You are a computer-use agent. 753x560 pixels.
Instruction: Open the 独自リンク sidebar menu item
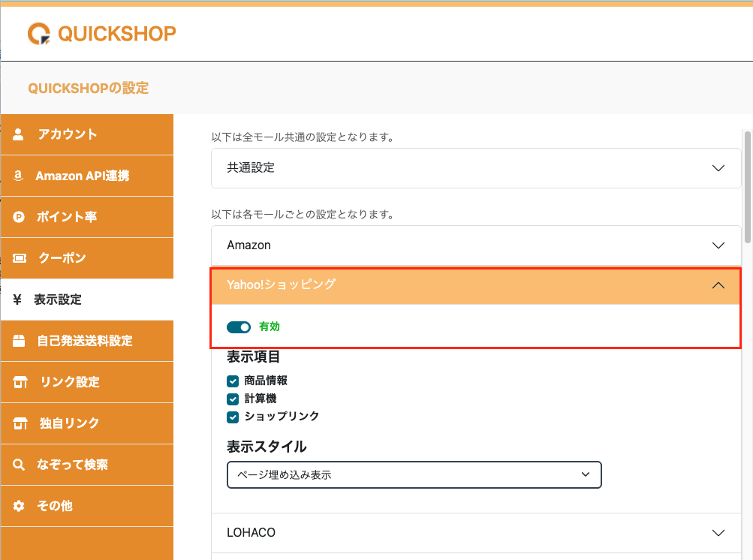pos(69,423)
